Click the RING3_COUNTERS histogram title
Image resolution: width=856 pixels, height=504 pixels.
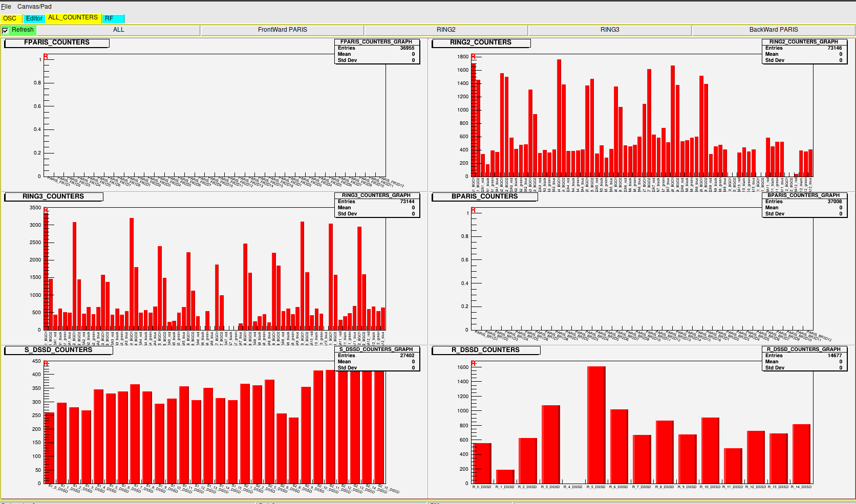click(x=54, y=196)
